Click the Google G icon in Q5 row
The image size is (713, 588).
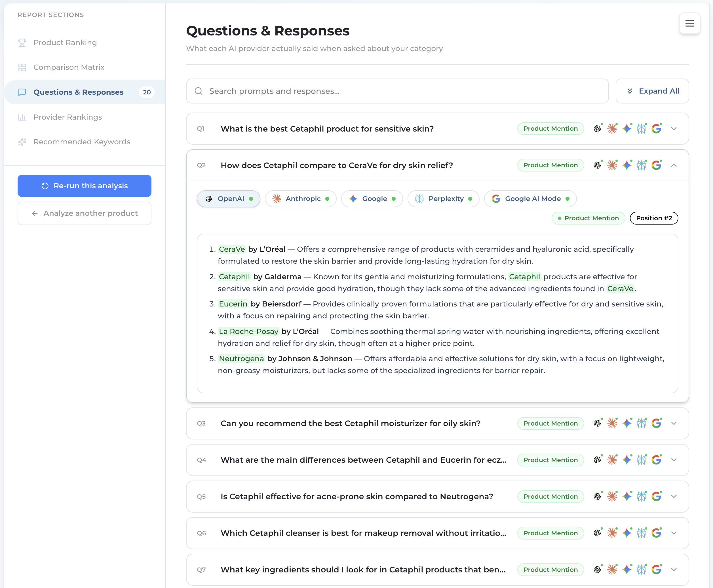656,496
